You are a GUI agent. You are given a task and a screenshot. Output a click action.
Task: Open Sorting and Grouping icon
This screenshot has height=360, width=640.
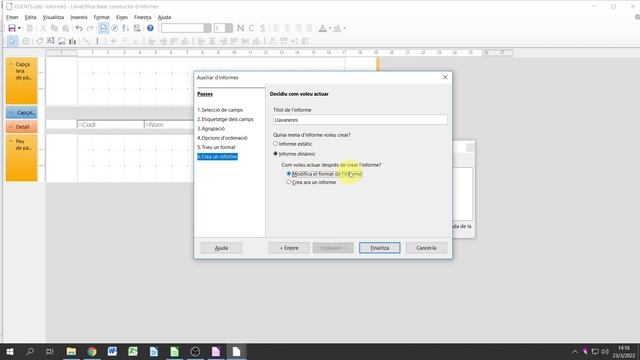[x=126, y=28]
